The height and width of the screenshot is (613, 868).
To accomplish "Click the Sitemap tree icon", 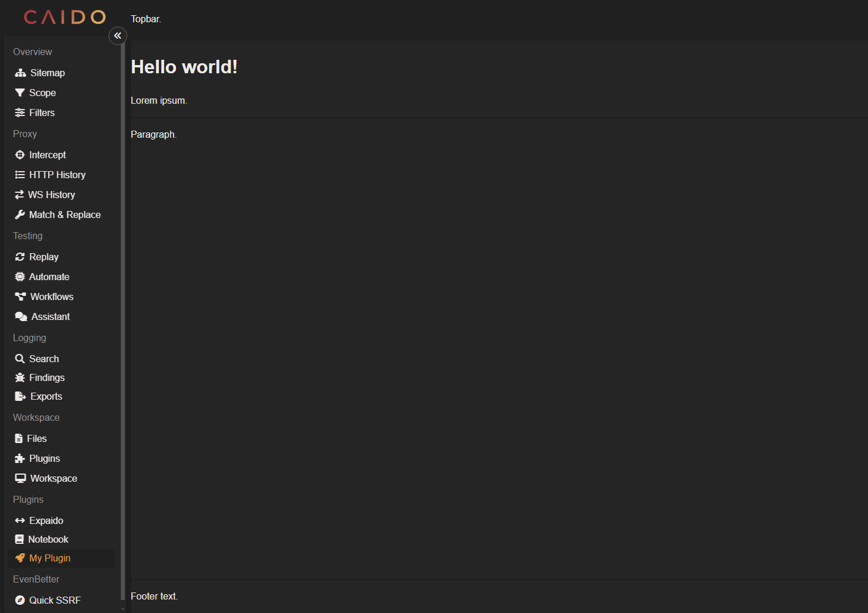I will coord(21,73).
